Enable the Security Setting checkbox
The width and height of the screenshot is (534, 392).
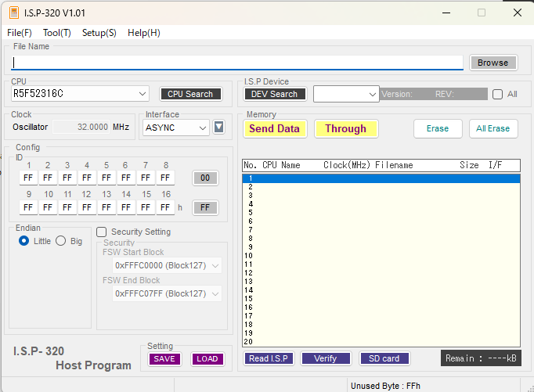(102, 232)
